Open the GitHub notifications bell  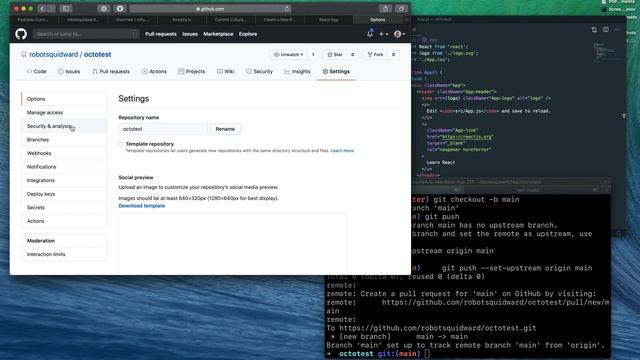tap(370, 34)
